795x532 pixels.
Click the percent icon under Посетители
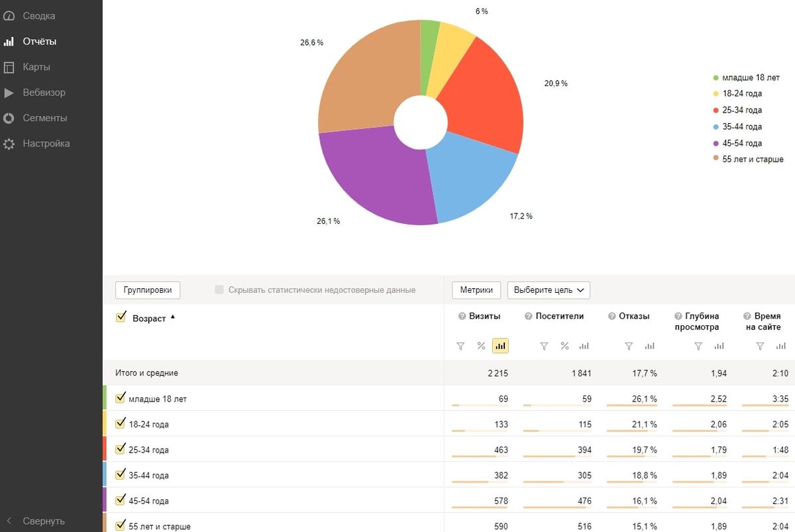coord(564,346)
